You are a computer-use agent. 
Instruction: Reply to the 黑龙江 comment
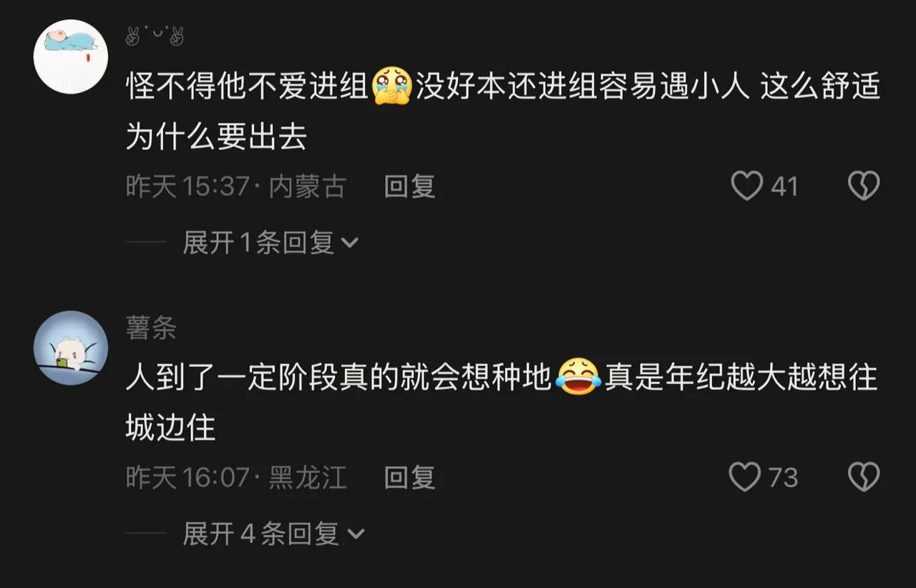click(x=410, y=477)
